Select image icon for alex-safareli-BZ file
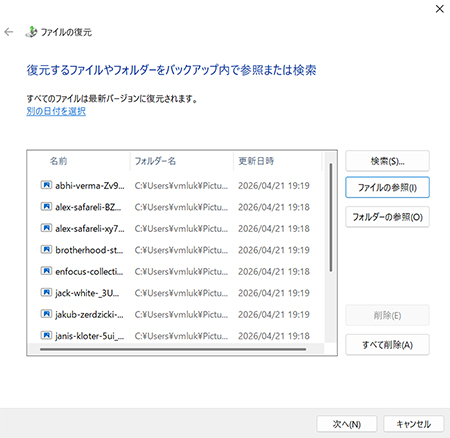 [46, 207]
